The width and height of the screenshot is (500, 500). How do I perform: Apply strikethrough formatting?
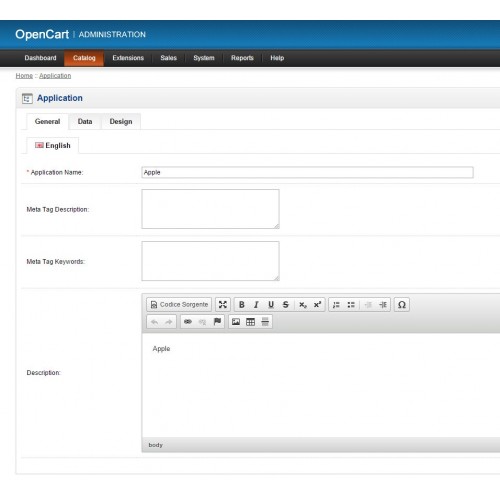pos(286,305)
